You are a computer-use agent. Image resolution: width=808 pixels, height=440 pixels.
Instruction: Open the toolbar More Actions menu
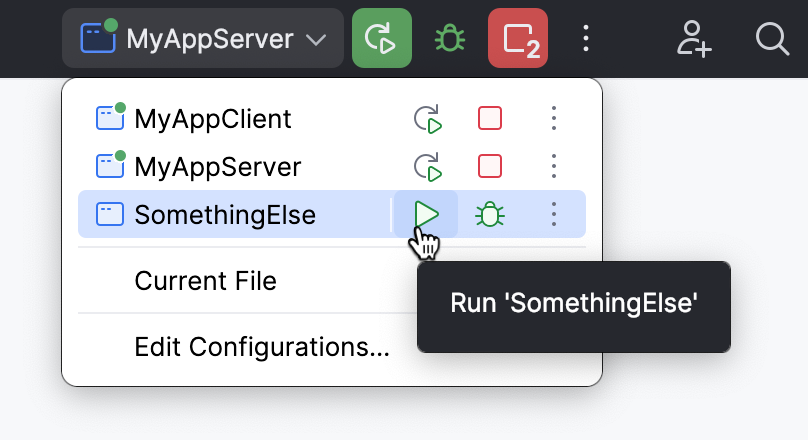point(587,39)
